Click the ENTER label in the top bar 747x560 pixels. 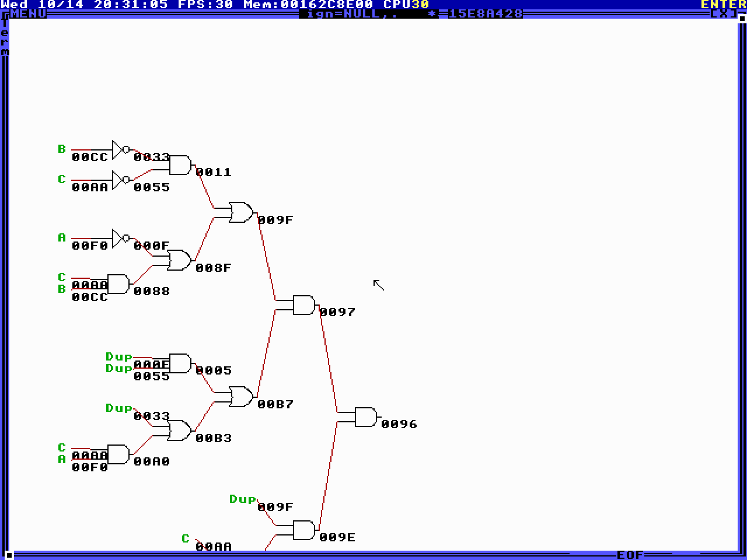tap(724, 4)
